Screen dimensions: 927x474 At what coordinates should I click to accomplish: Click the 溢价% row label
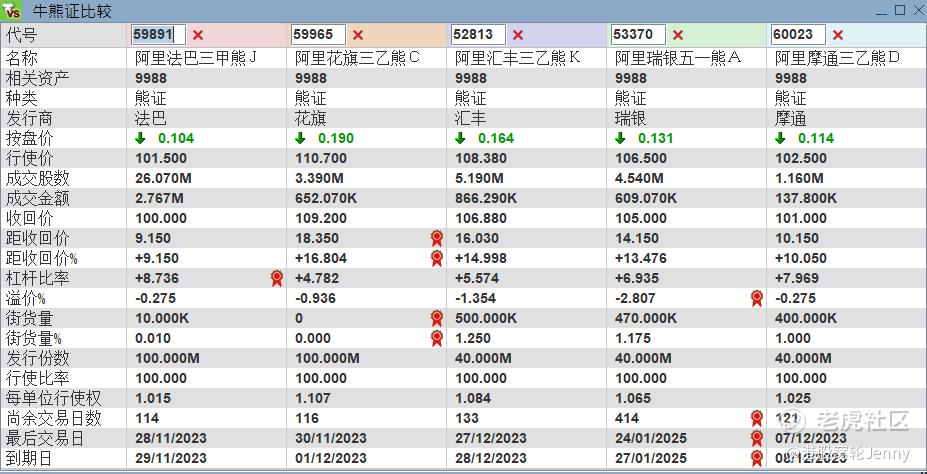(25, 298)
